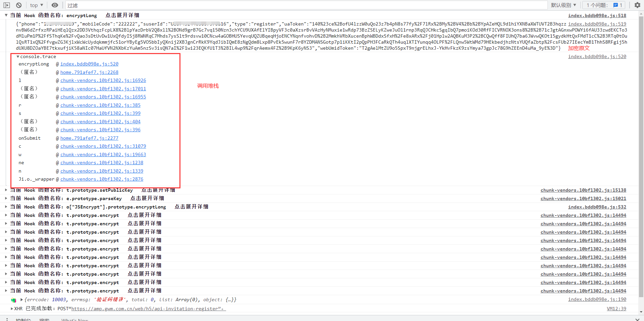
Task: Click the Ji.o._wrapper function name in trace
Action: (x=37, y=179)
